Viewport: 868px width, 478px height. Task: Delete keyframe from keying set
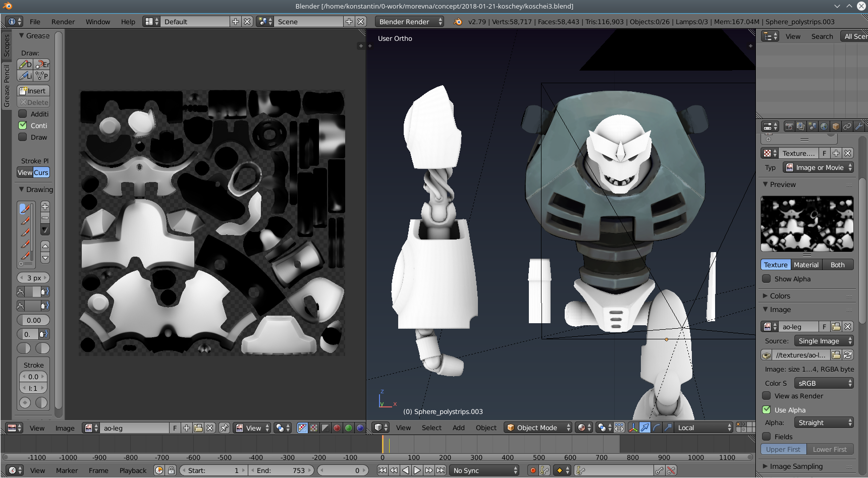pyautogui.click(x=671, y=470)
